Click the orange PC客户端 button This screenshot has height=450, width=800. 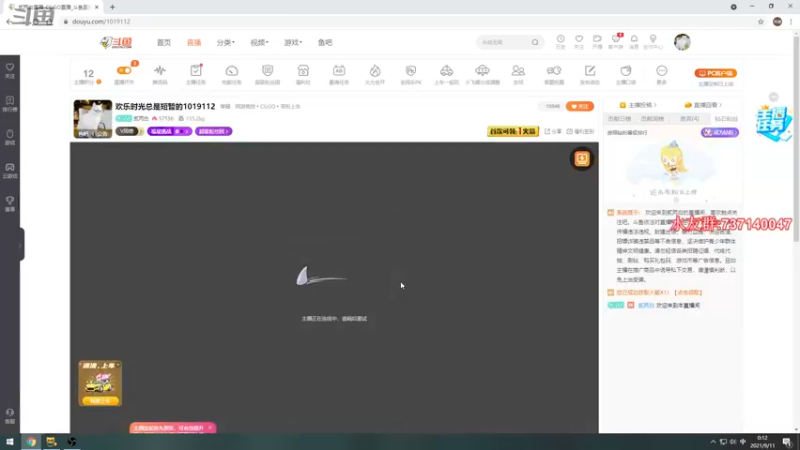pos(715,73)
